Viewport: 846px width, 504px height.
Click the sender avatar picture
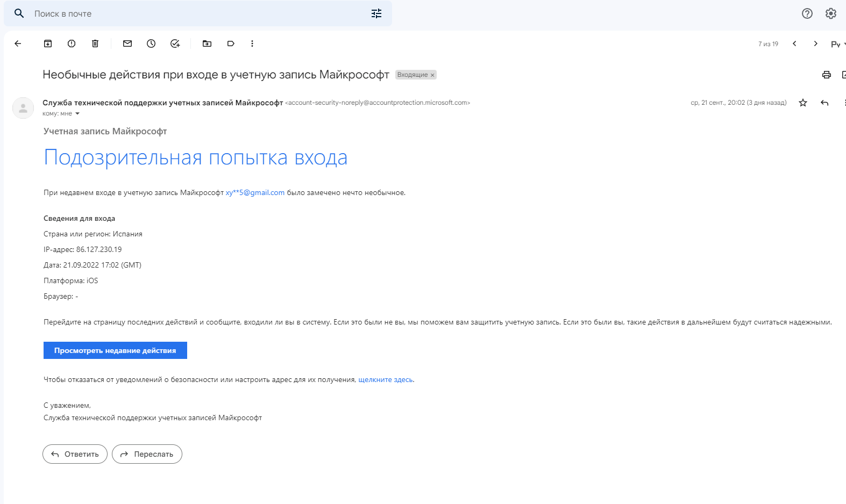[23, 108]
